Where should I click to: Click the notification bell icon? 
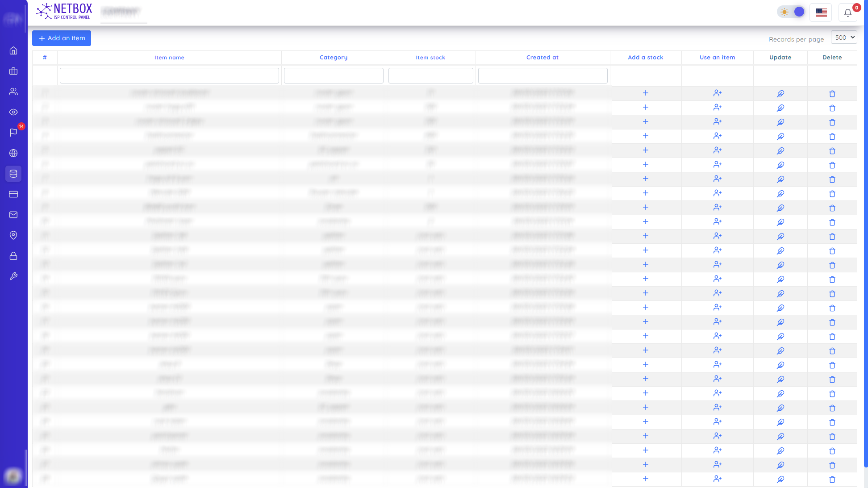(x=847, y=13)
